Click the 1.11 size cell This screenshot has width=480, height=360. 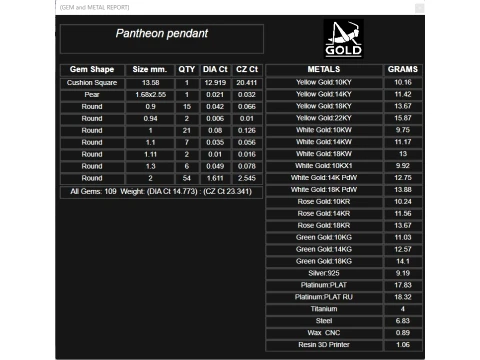point(150,155)
